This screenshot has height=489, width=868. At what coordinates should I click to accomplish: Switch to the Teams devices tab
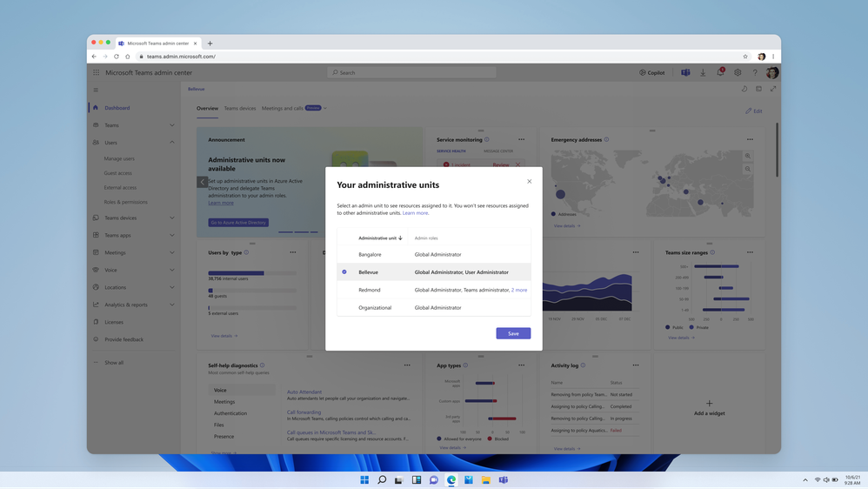(x=240, y=108)
